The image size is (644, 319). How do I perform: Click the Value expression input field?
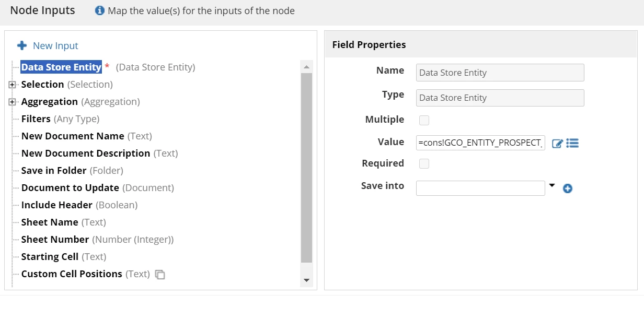click(x=480, y=143)
